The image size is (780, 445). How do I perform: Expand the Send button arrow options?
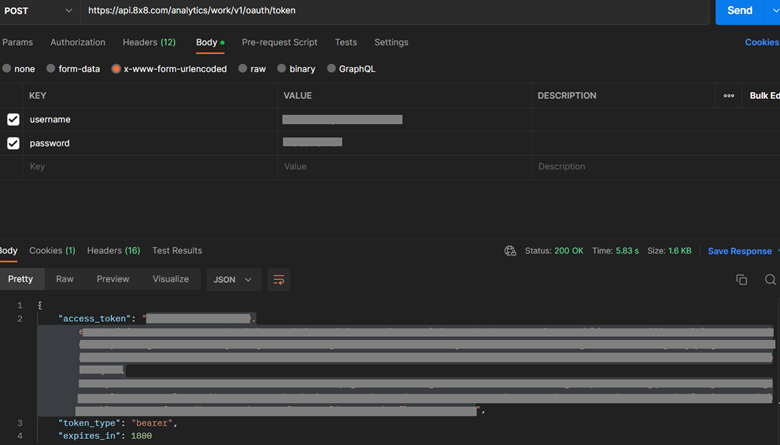click(773, 10)
